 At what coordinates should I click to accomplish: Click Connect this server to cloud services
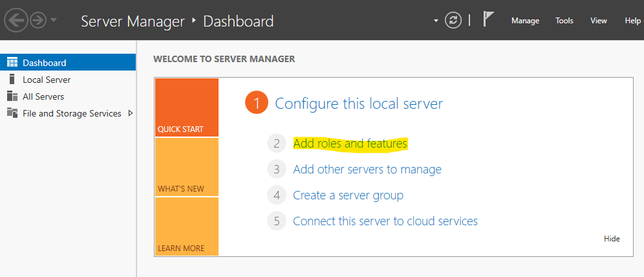coord(385,221)
